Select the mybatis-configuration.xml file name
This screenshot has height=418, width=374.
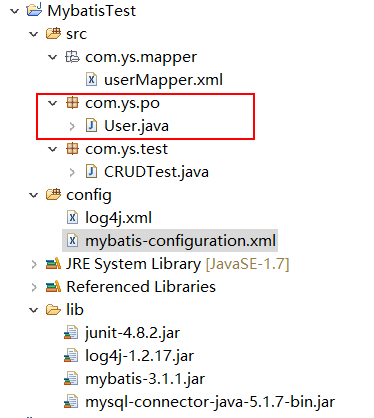click(x=180, y=241)
